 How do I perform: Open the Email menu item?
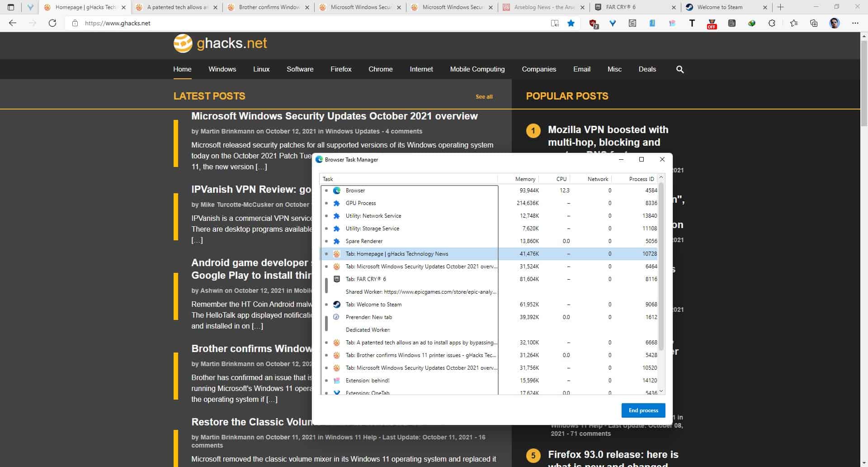pos(582,69)
